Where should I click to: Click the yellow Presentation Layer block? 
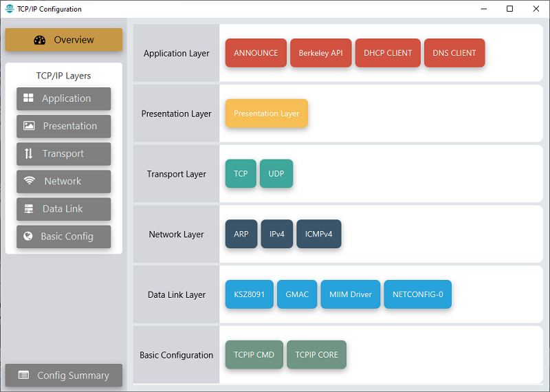(x=267, y=113)
